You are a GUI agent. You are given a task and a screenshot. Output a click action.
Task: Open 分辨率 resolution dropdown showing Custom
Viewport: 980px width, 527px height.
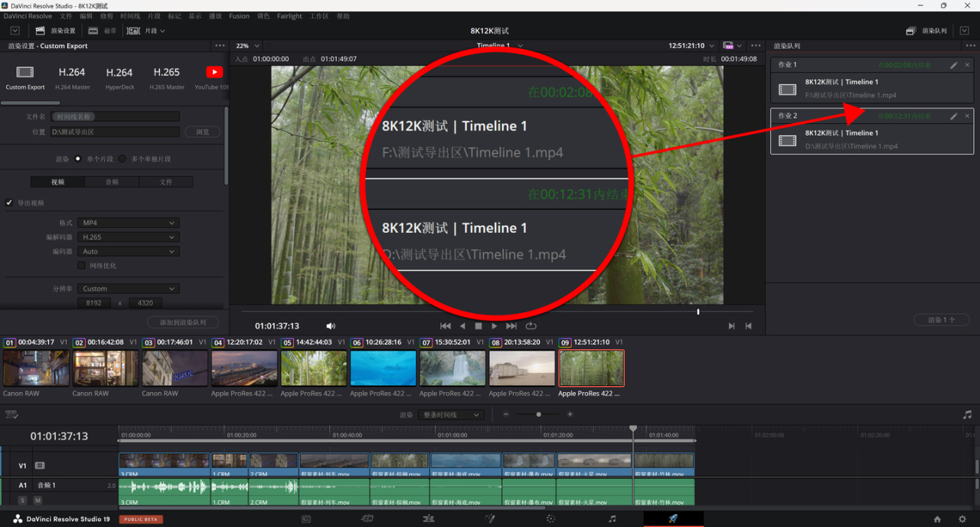point(128,289)
